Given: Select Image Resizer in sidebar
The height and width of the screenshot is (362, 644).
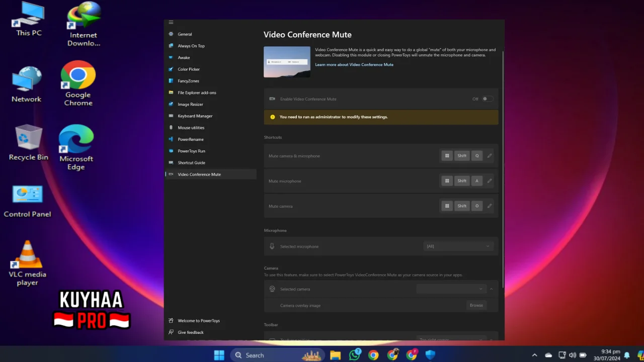Looking at the screenshot, I should tap(211, 104).
